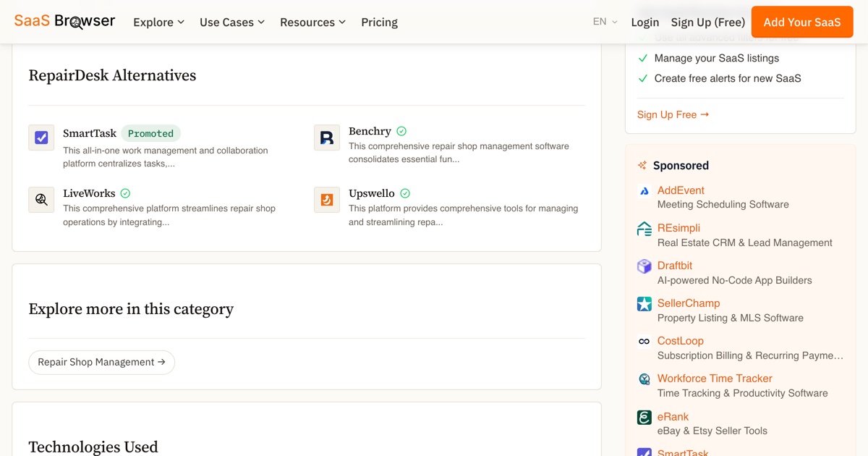
Task: Open the SmartTask alternative listing
Action: pos(90,133)
